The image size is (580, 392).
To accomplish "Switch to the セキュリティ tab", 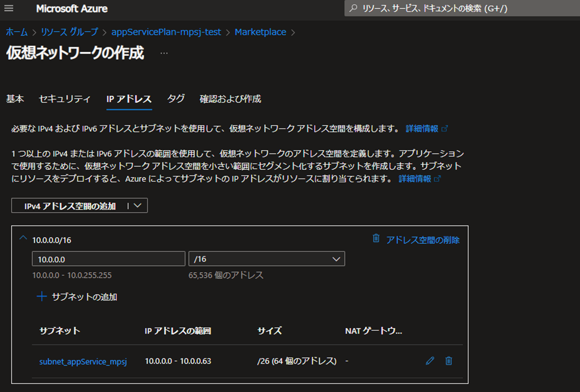I will coord(65,99).
